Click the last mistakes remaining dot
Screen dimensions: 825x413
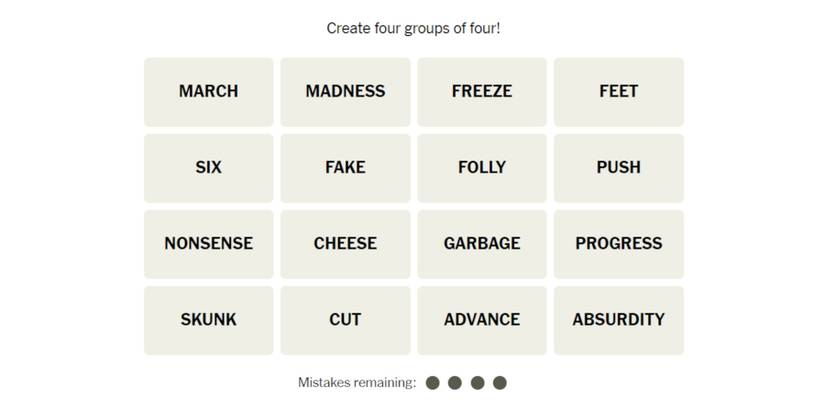click(x=500, y=383)
